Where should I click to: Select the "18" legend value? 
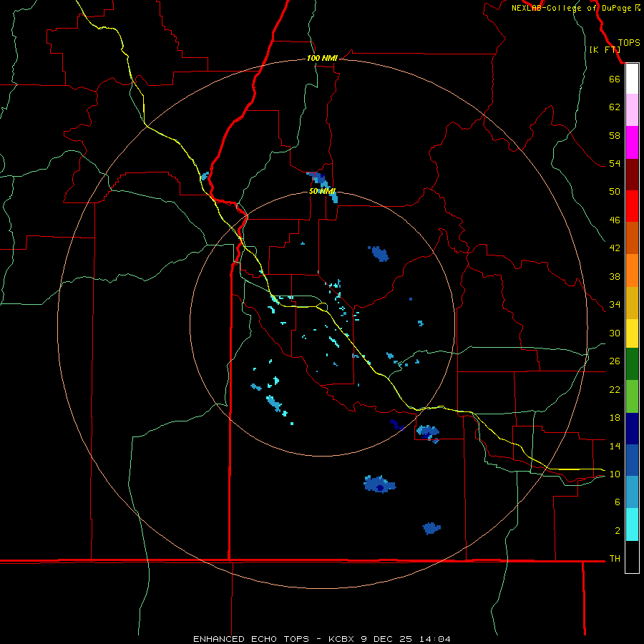615,418
